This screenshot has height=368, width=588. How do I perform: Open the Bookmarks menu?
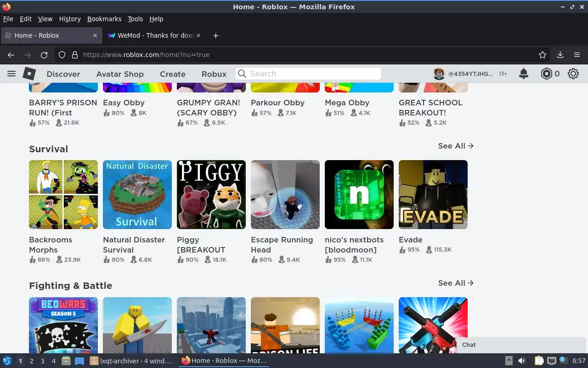coord(104,19)
